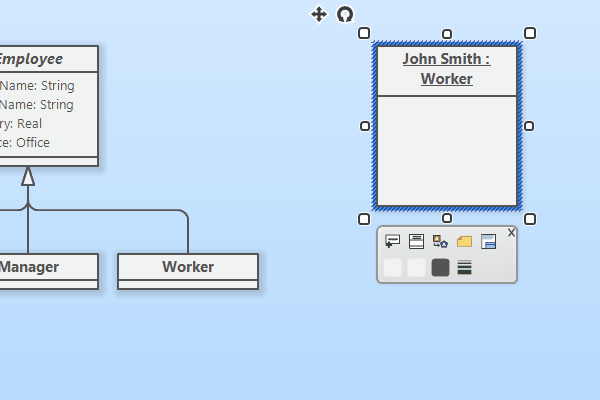Select the attribute line ending in ': Real'

[21, 124]
